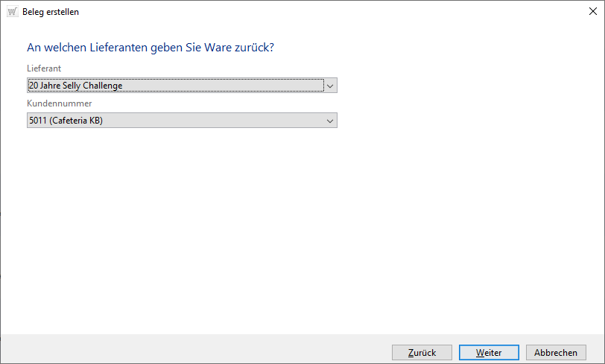Screen dimensions: 605x364
Task: Click the Beleg erstellen title text
Action: click(51, 12)
